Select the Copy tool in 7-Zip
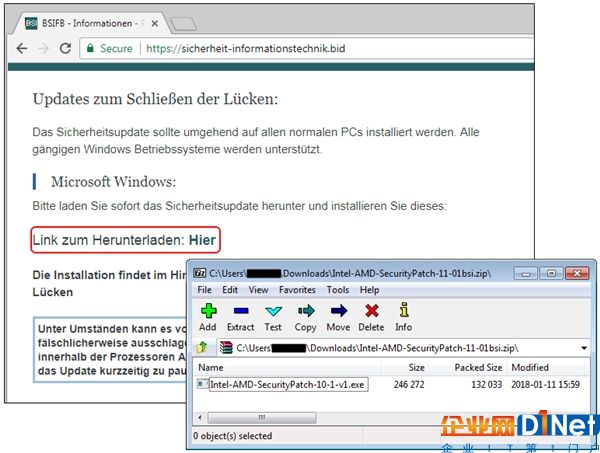This screenshot has height=453, width=600. tap(305, 317)
